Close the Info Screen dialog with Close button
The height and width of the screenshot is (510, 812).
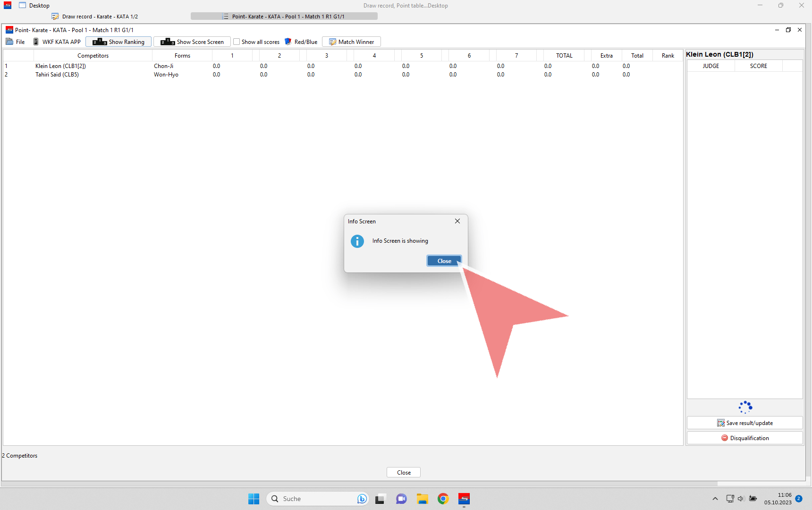coord(444,261)
